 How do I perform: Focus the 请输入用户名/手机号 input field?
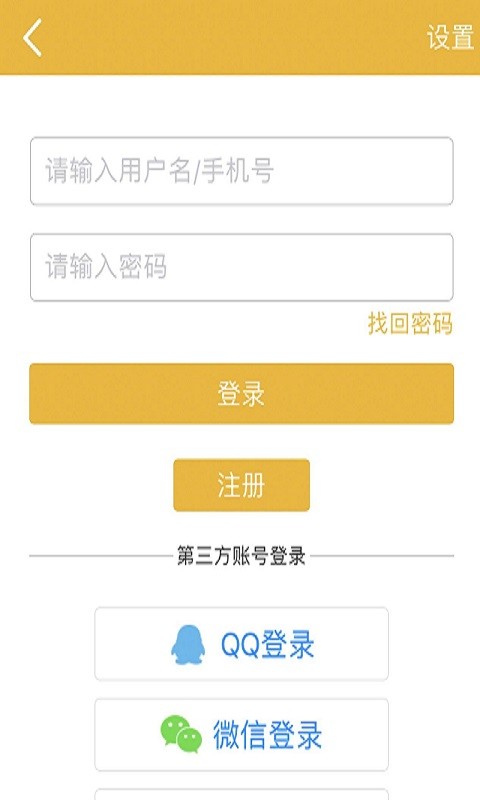[x=241, y=171]
